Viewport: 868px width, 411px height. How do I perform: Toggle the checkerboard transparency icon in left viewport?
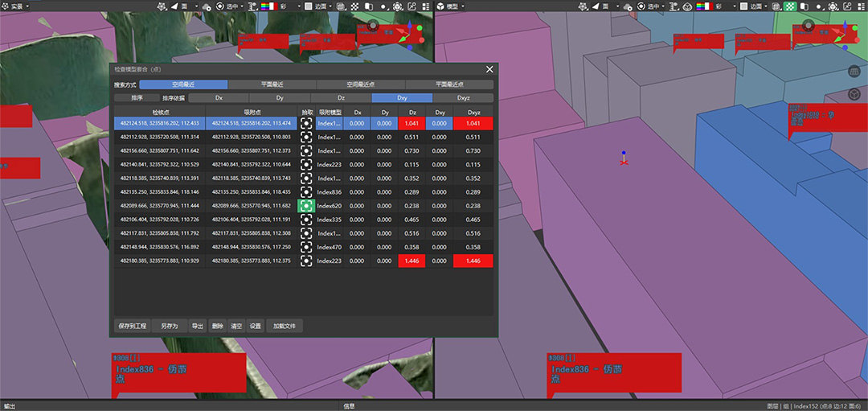coord(355,6)
